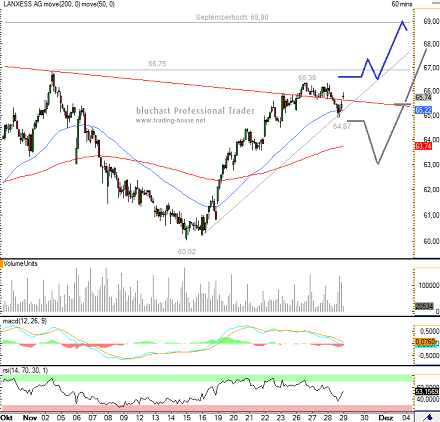The width and height of the screenshot is (440, 422).
Task: Click date "29" on the time axis
Action: tap(343, 418)
